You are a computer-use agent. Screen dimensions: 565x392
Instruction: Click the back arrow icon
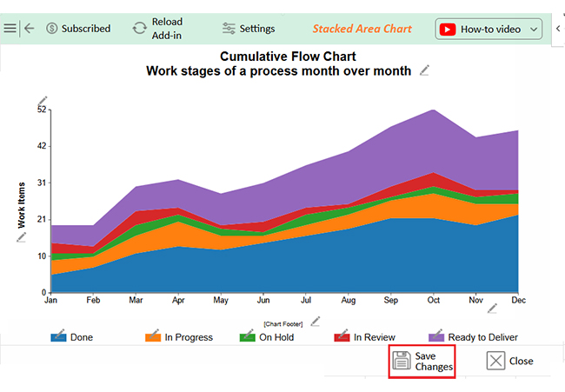(30, 28)
